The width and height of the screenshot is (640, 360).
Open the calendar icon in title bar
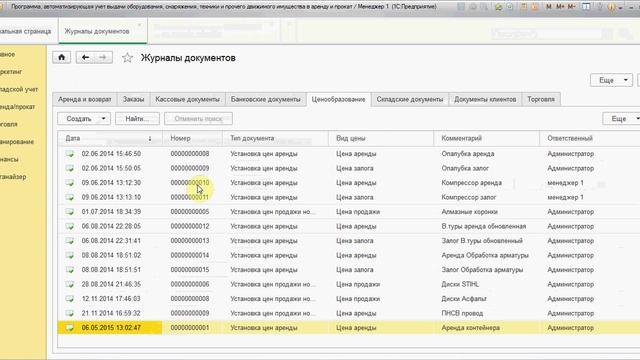535,7
